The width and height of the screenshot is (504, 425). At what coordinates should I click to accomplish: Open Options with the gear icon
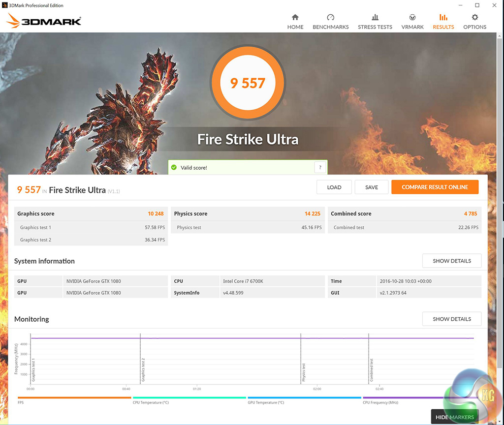[x=474, y=17]
